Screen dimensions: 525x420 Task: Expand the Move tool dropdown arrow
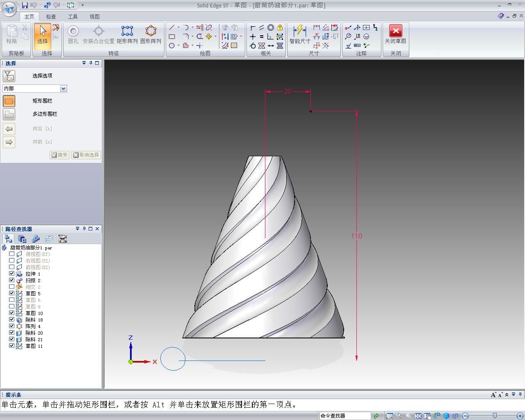[x=215, y=37]
